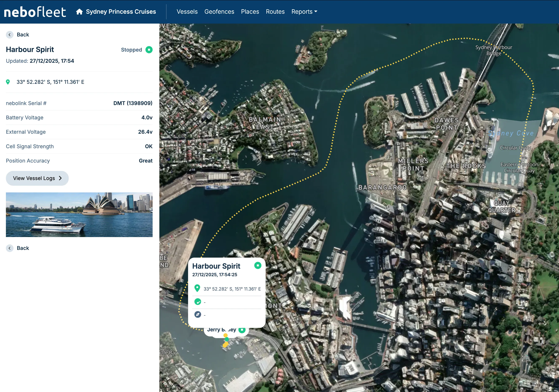Click the Harbour Spirit boat photo
Viewport: 559px width, 392px height.
pos(79,215)
